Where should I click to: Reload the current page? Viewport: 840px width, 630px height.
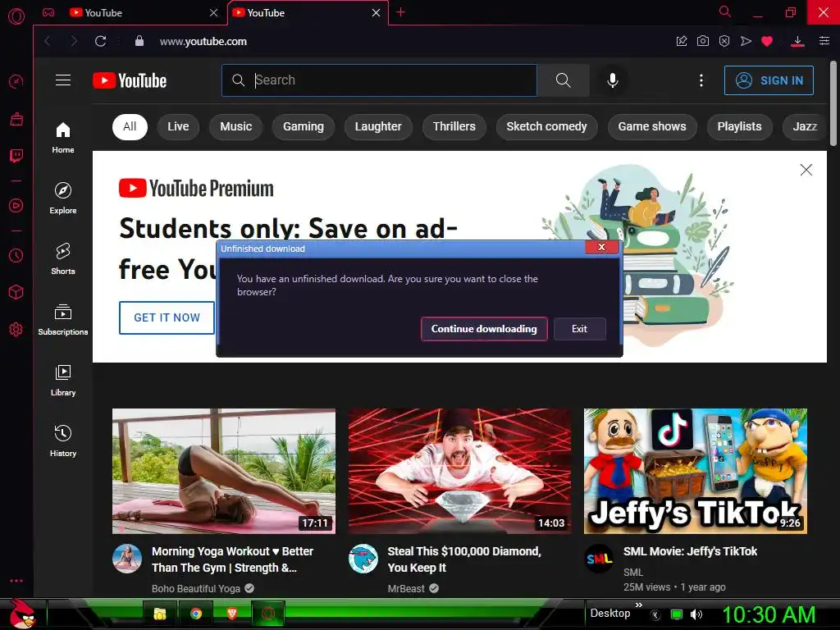pyautogui.click(x=100, y=41)
